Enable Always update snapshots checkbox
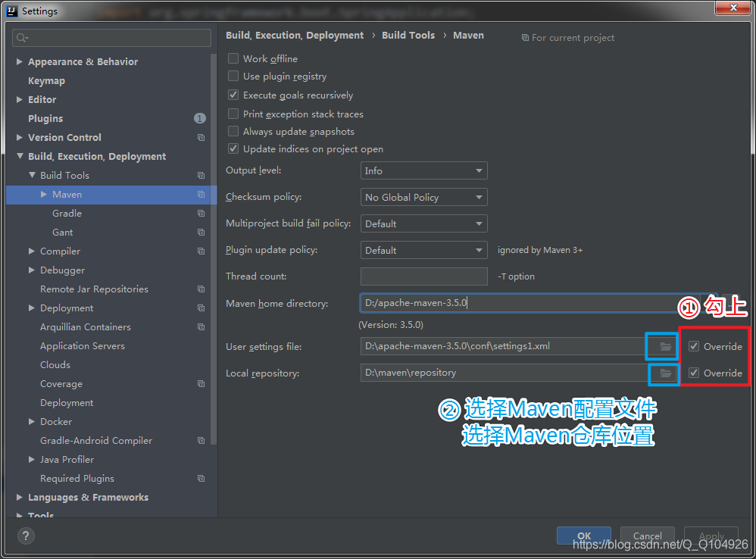The image size is (756, 559). 233,131
